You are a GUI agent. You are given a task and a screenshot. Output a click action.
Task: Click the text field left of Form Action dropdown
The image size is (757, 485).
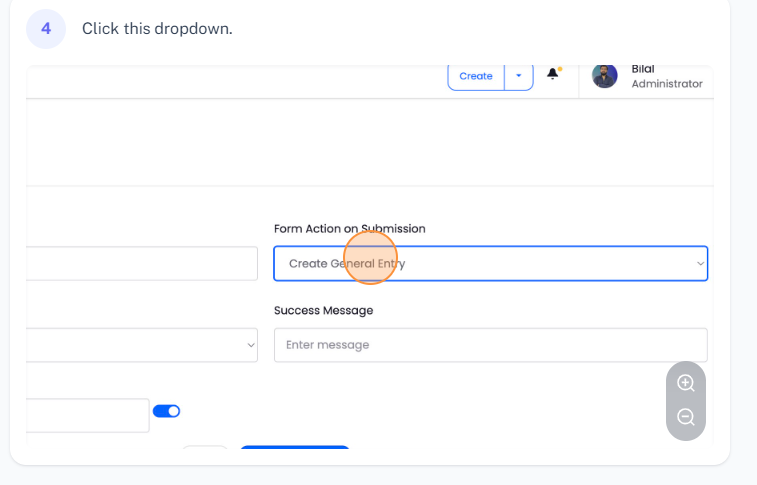(140, 264)
